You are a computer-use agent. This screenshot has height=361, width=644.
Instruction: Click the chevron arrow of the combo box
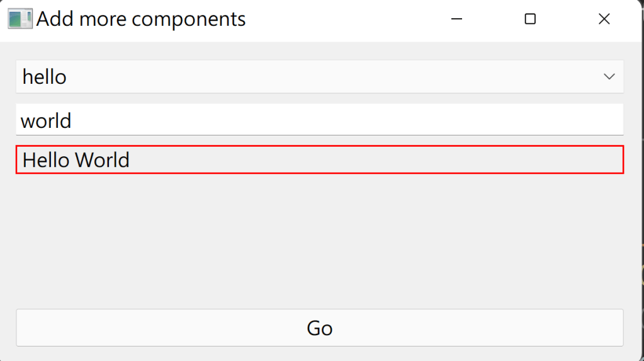tap(609, 77)
